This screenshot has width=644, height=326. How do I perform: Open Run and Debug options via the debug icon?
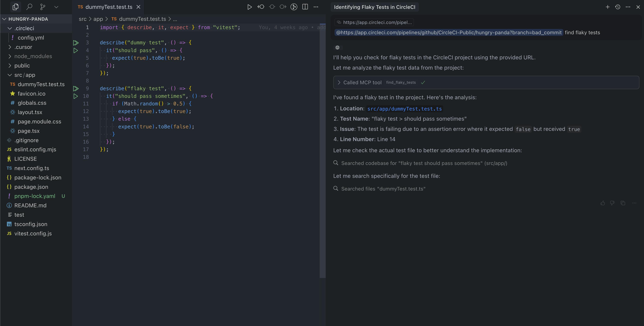point(294,7)
